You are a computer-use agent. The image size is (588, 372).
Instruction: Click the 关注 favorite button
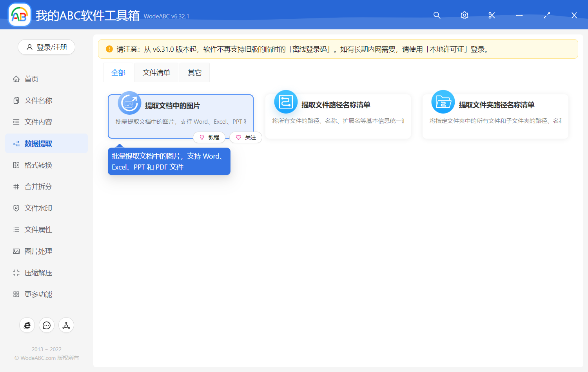246,137
